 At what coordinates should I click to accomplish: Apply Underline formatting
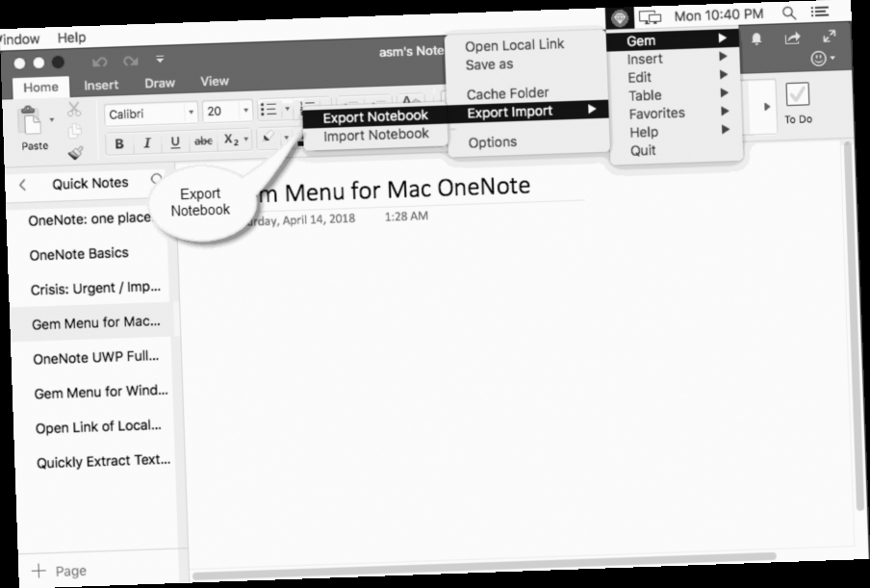(x=175, y=142)
